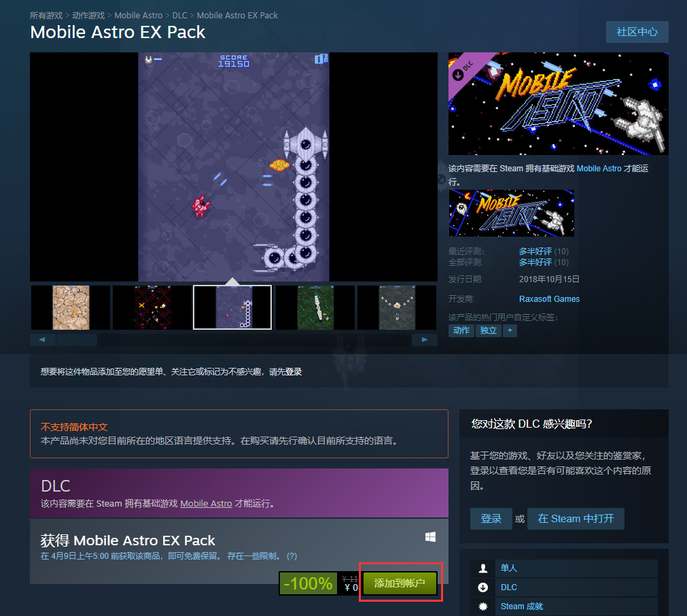Viewport: 687px width, 616px height.
Task: Click the Steam achievements star icon
Action: pyautogui.click(x=483, y=606)
